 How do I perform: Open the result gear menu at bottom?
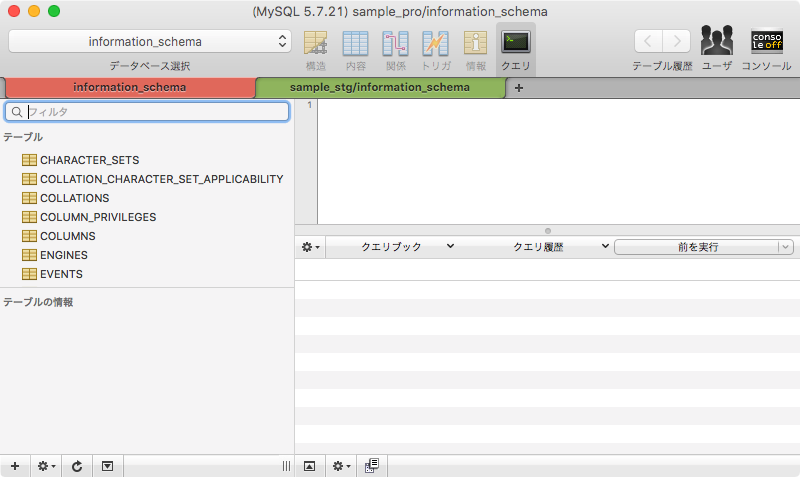(341, 466)
